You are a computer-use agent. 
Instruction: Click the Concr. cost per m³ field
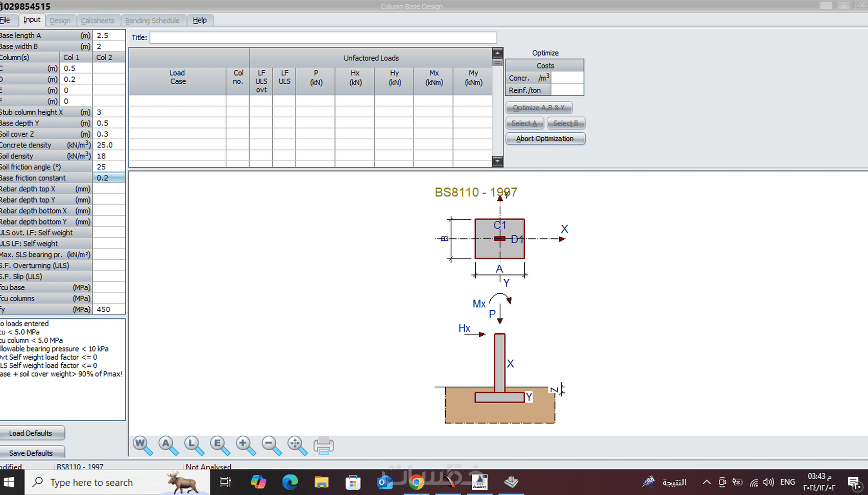click(567, 78)
